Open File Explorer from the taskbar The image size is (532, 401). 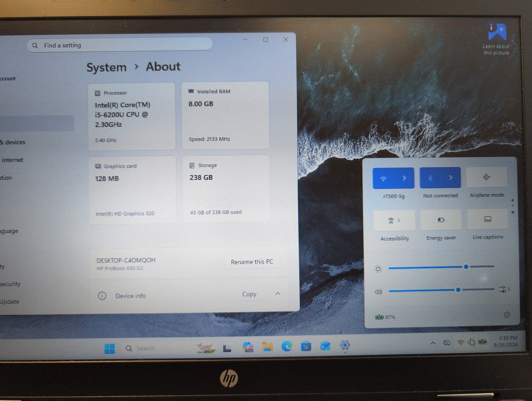[267, 346]
